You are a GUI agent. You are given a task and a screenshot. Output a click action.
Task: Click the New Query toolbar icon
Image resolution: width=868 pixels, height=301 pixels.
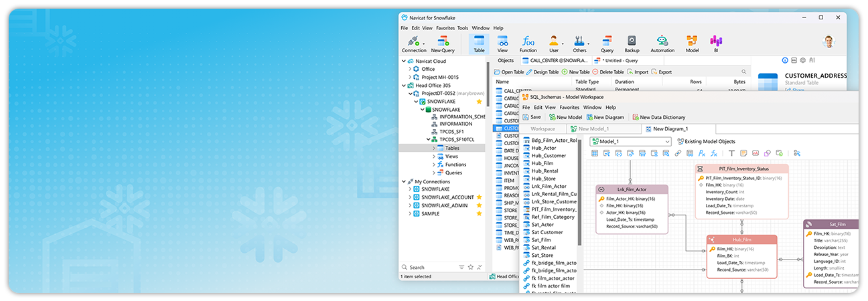(x=443, y=44)
